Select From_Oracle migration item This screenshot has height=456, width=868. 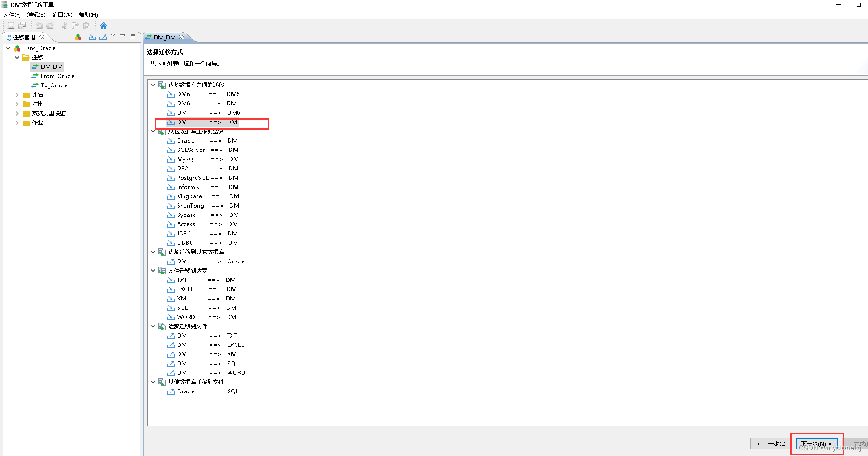coord(53,76)
